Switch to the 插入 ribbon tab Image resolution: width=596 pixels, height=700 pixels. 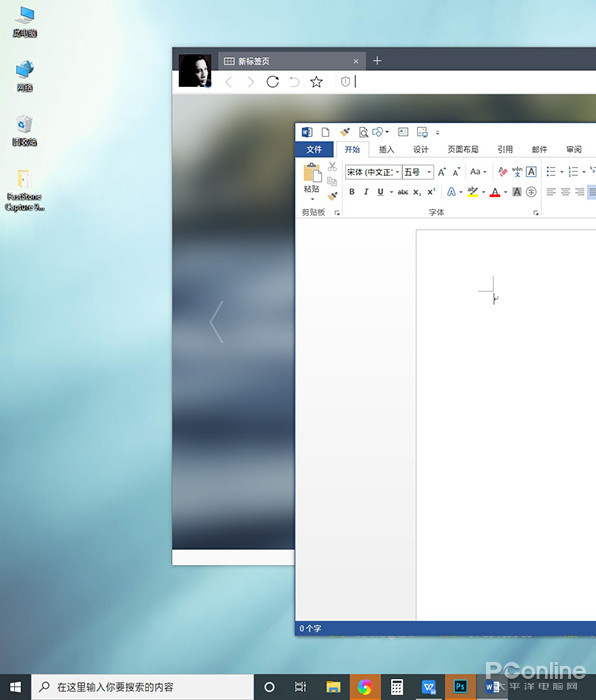click(387, 150)
